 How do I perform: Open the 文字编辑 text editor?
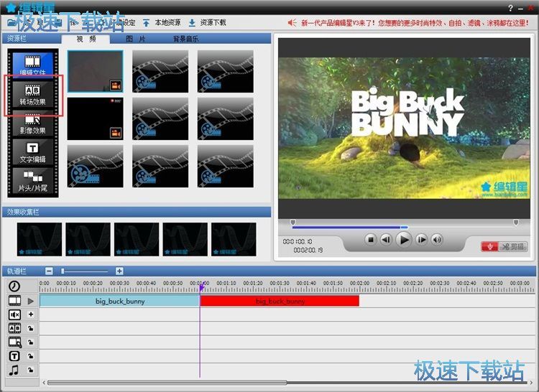coord(32,153)
